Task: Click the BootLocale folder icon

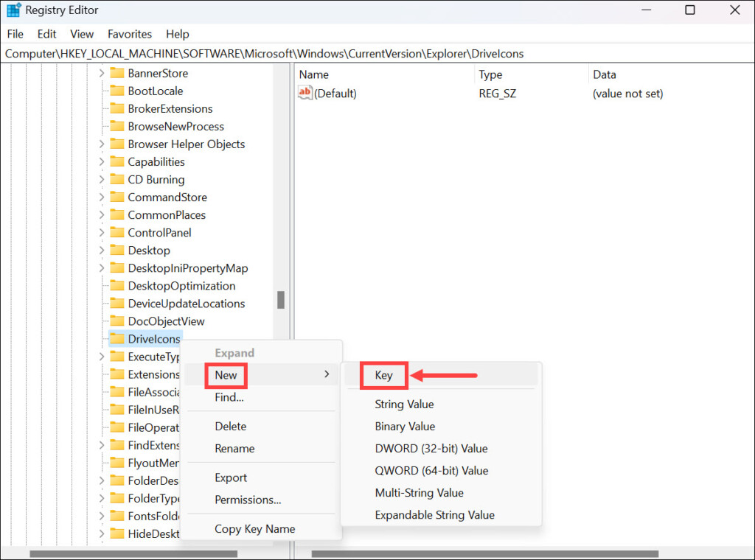Action: 116,91
